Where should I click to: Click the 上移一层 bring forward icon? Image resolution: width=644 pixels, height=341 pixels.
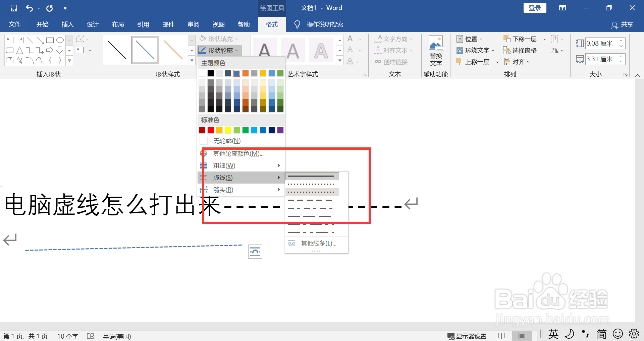pos(460,62)
